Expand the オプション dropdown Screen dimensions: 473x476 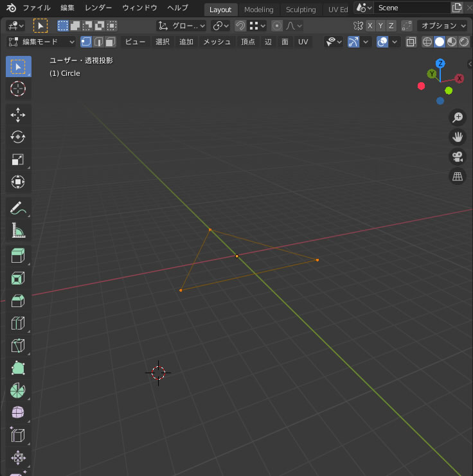tap(442, 26)
